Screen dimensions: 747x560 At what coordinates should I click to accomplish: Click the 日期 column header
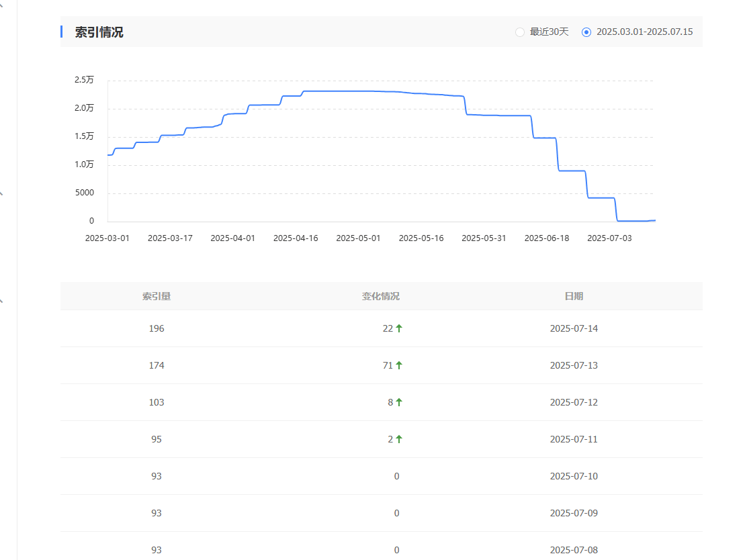(x=574, y=296)
